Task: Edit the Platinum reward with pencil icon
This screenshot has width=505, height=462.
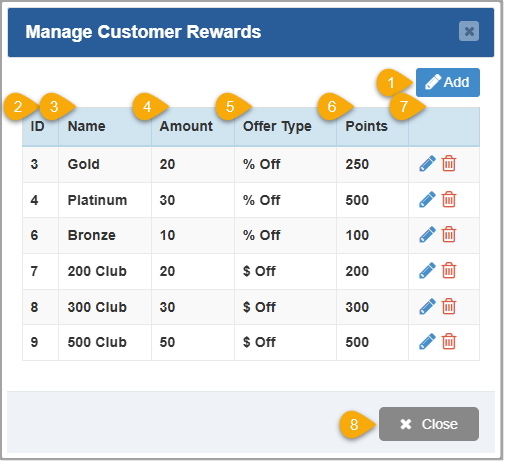Action: coord(427,200)
